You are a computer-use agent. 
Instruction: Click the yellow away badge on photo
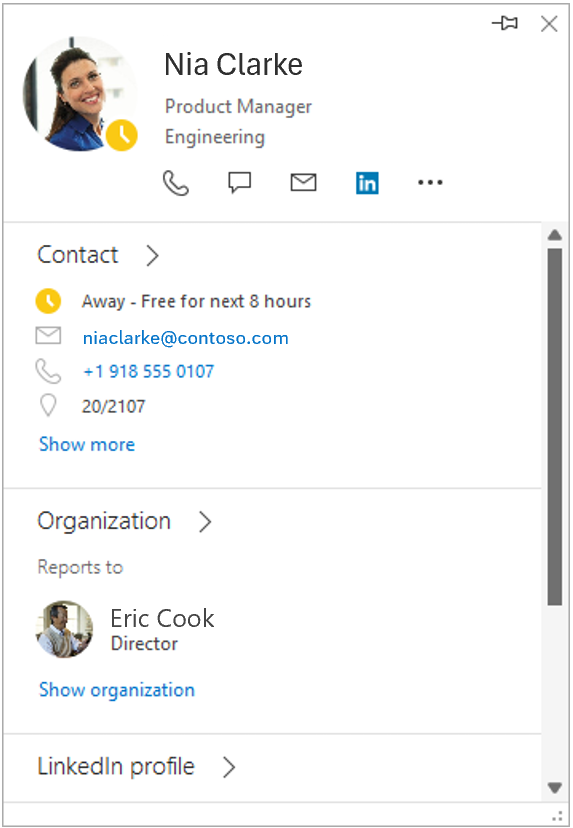pyautogui.click(x=121, y=136)
